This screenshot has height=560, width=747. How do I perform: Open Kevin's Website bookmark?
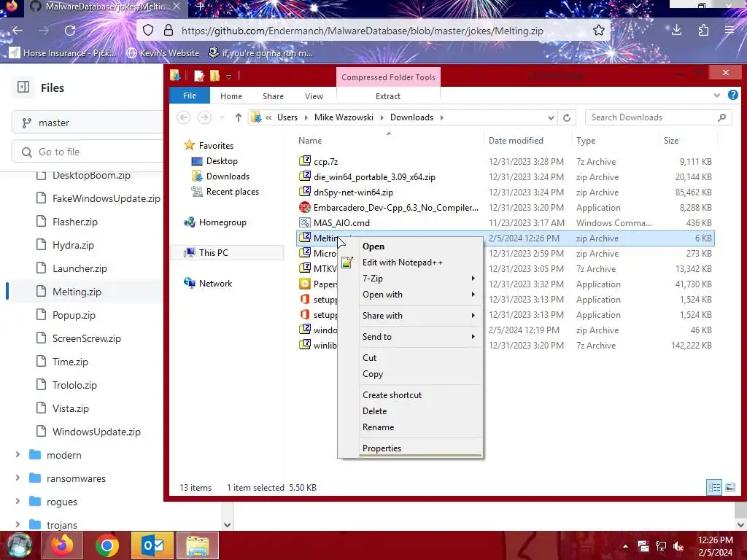[x=163, y=52]
